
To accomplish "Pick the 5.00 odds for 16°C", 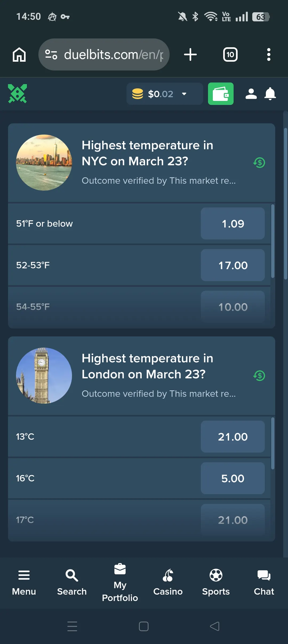I will point(233,478).
